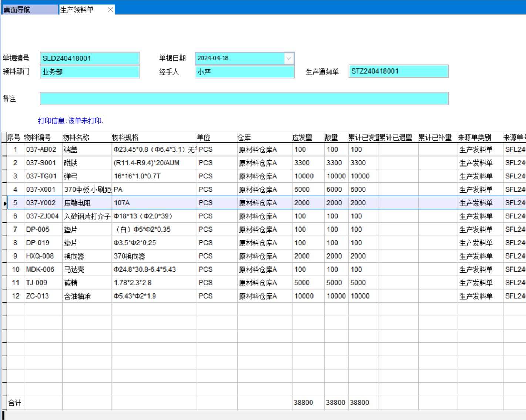This screenshot has width=526, height=420.
Task: Click the 单据编号 field SLD240418001
Action: point(90,58)
